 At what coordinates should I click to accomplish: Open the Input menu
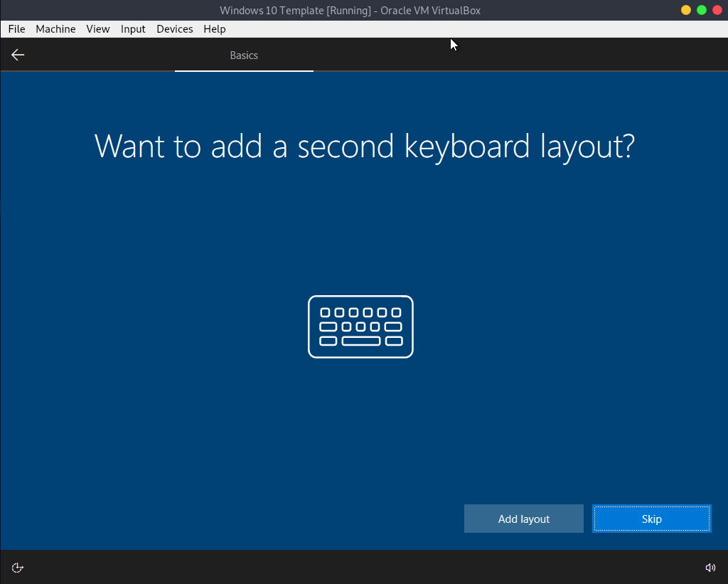coord(133,28)
